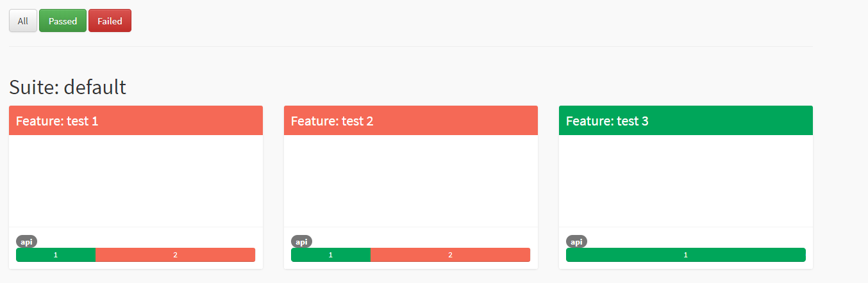This screenshot has height=283, width=868.
Task: Click the white body of test 1 card
Action: (136, 181)
